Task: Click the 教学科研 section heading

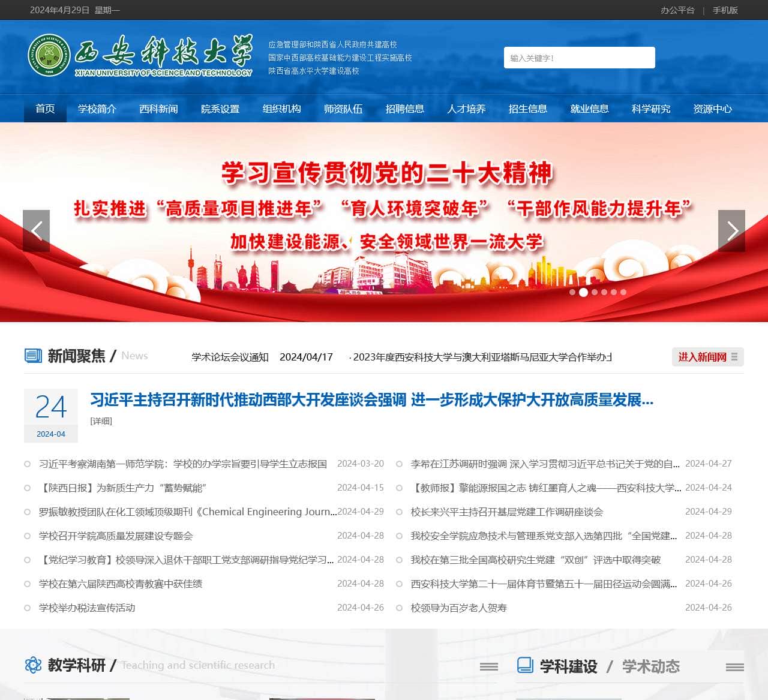Action: [x=77, y=665]
